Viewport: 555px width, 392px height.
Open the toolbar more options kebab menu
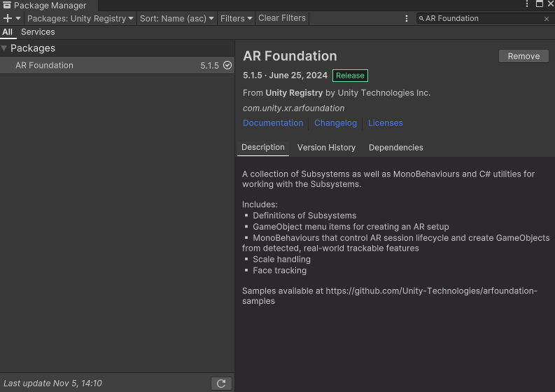pyautogui.click(x=407, y=18)
